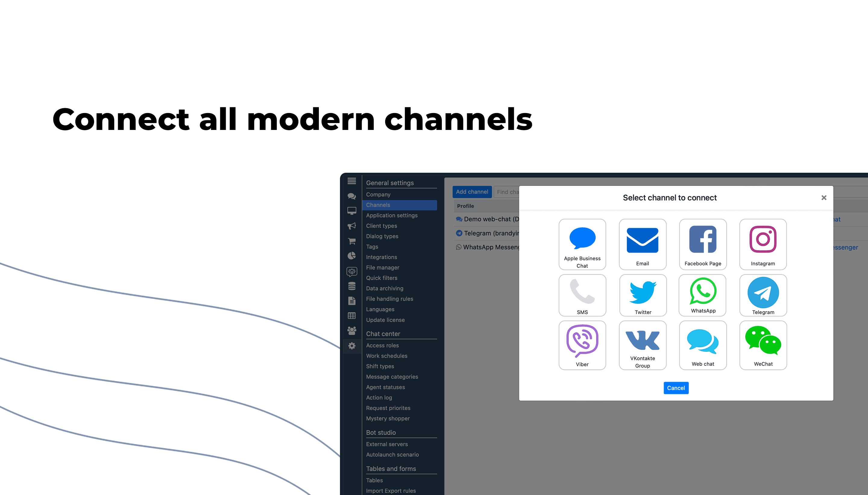The width and height of the screenshot is (868, 495).
Task: Open the document sidebar icon
Action: click(352, 301)
